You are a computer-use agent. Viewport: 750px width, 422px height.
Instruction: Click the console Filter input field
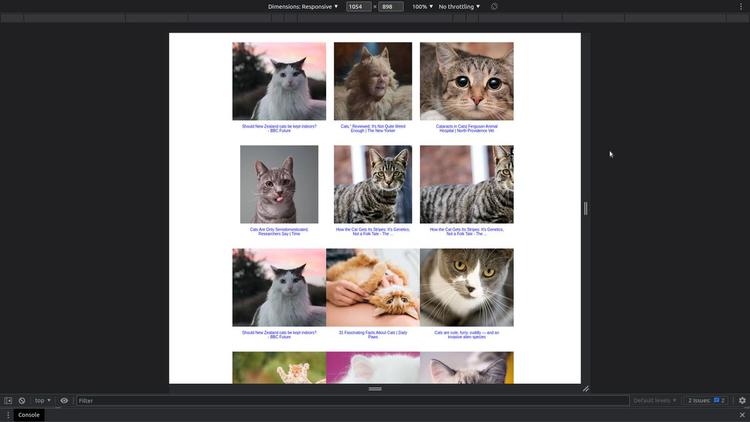pos(350,400)
